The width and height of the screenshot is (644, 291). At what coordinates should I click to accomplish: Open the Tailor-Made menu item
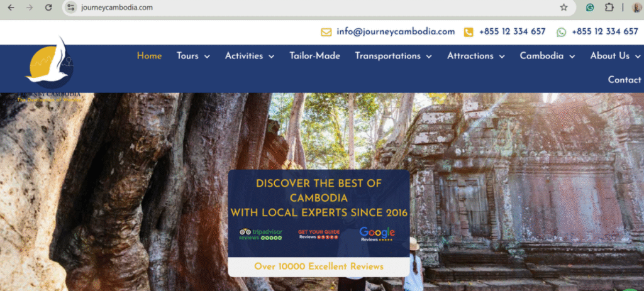[x=314, y=56]
